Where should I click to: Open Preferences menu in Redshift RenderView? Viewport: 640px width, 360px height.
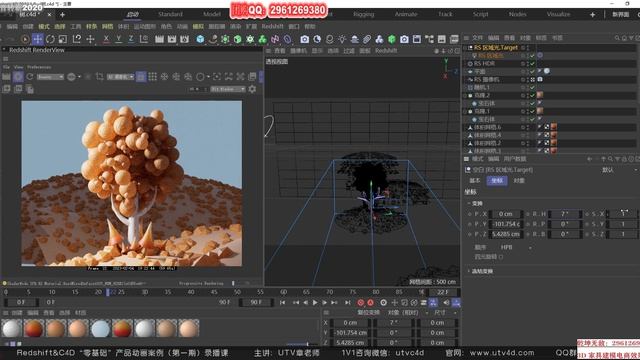[x=39, y=67]
